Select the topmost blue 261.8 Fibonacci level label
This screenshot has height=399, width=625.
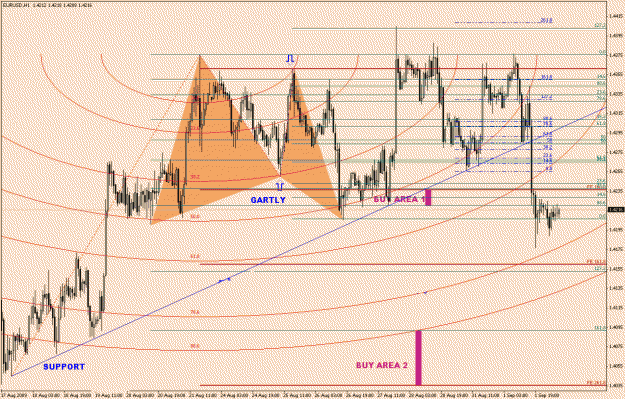(x=546, y=20)
